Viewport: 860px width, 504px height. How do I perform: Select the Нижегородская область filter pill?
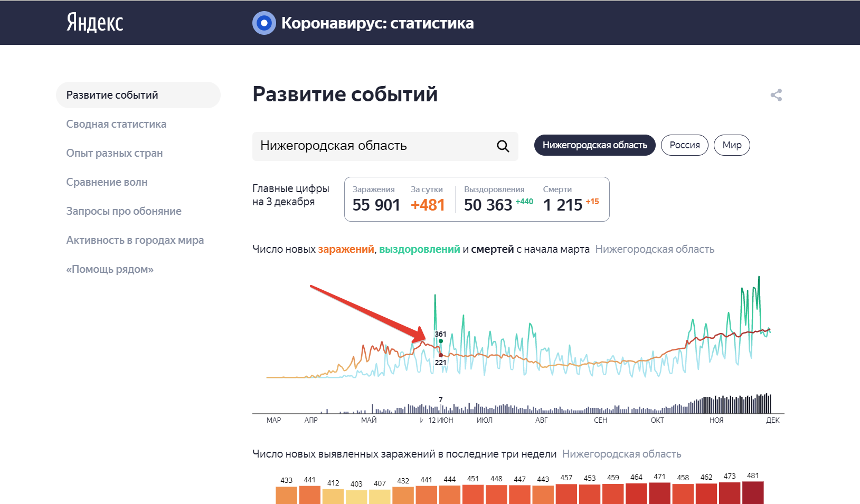tap(594, 145)
